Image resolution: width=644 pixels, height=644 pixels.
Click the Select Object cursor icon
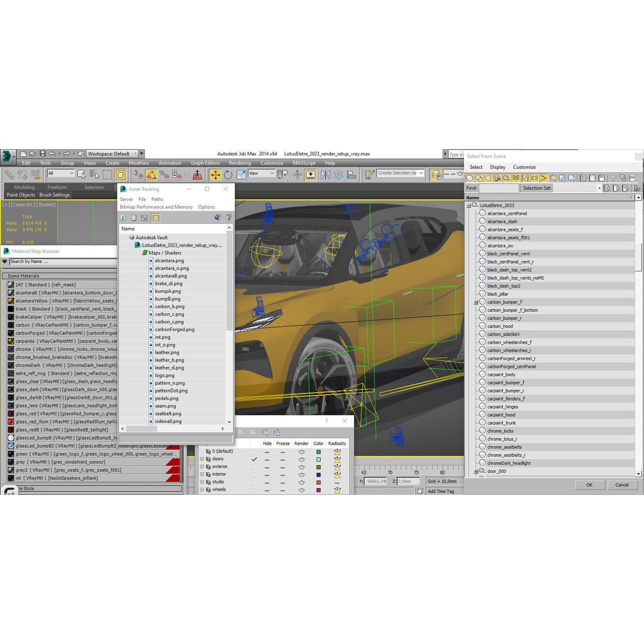click(x=81, y=175)
